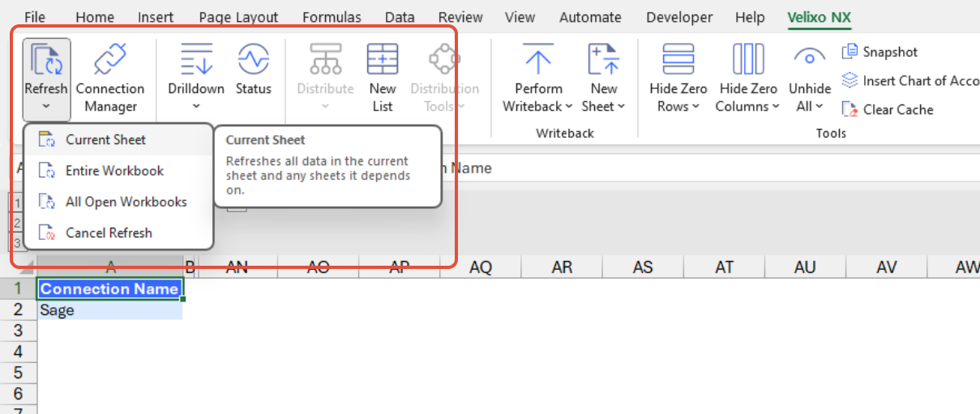Expand the Hide Zero Columns dropdown

(x=776, y=106)
